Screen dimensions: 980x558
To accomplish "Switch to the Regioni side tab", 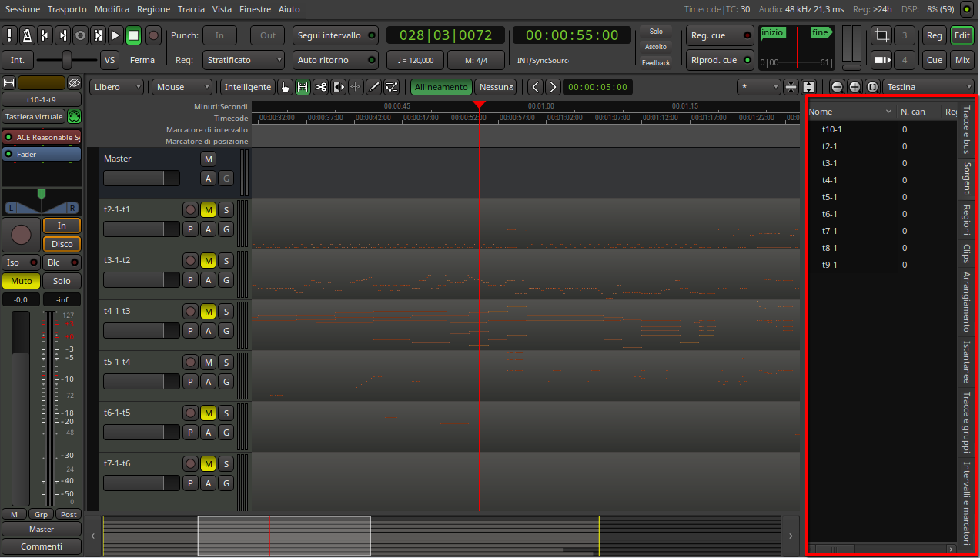I will tap(965, 221).
